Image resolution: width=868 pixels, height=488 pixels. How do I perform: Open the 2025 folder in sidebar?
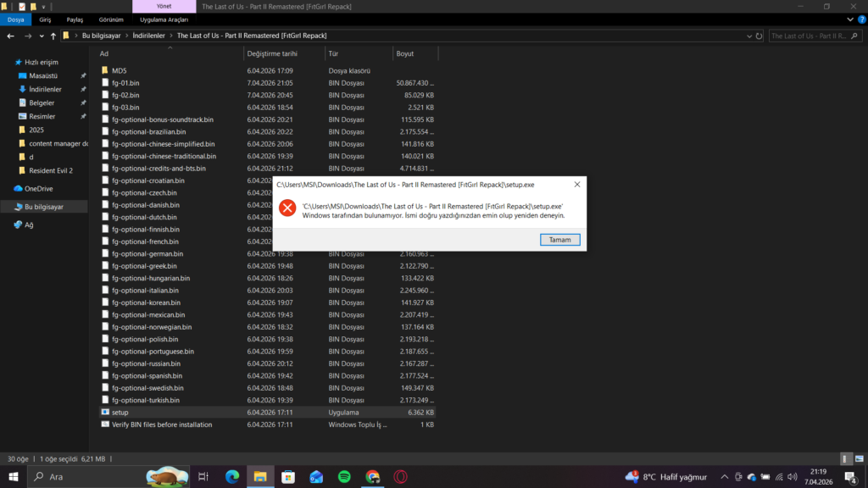pyautogui.click(x=36, y=130)
